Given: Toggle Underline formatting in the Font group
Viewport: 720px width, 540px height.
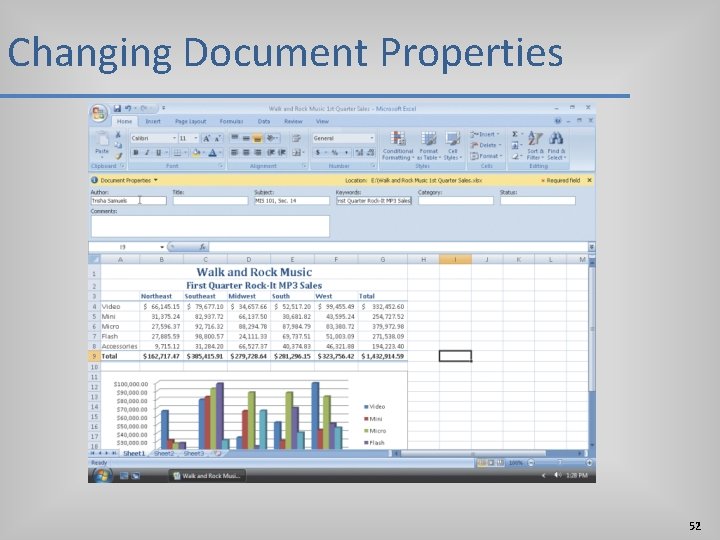Looking at the screenshot, I should (158, 152).
